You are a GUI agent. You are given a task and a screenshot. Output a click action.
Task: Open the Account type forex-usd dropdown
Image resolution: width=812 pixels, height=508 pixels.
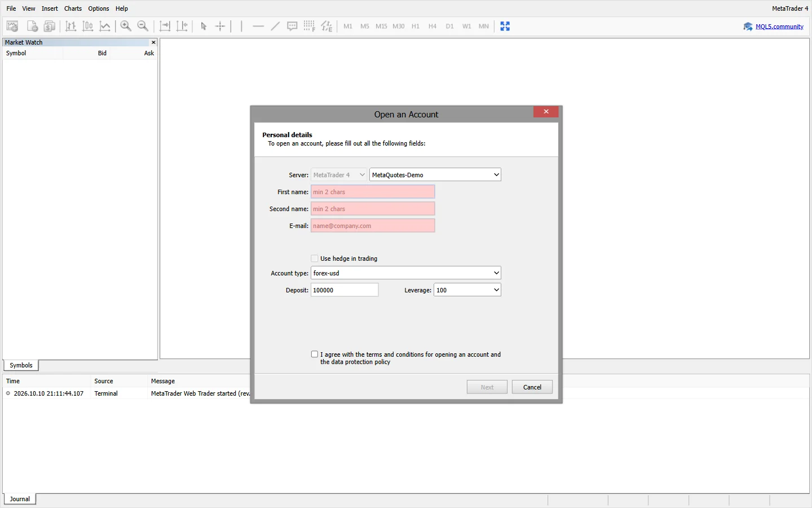point(406,273)
